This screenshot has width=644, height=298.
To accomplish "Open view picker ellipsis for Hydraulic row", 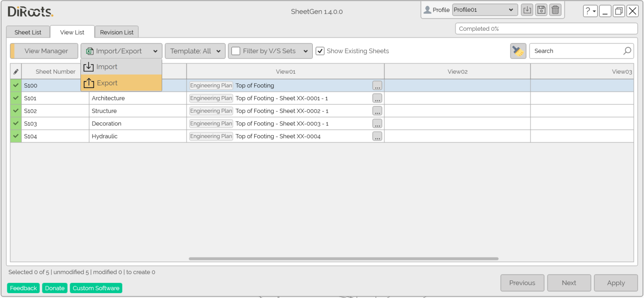I will pos(377,137).
